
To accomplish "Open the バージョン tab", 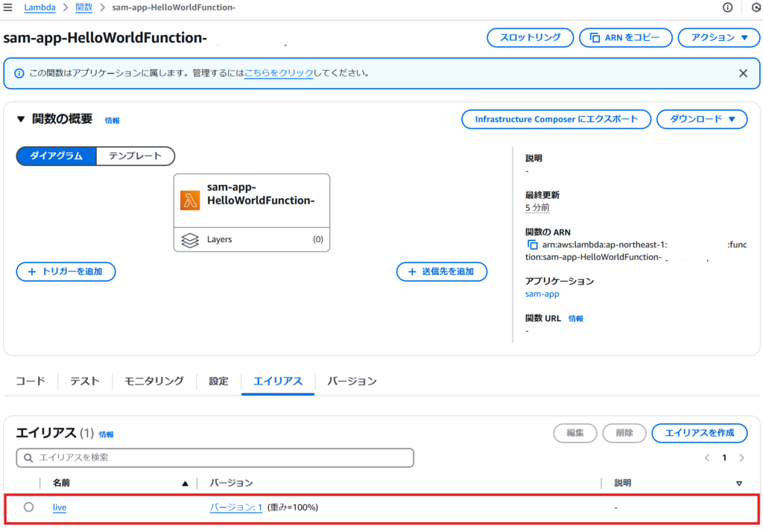I will tap(352, 381).
